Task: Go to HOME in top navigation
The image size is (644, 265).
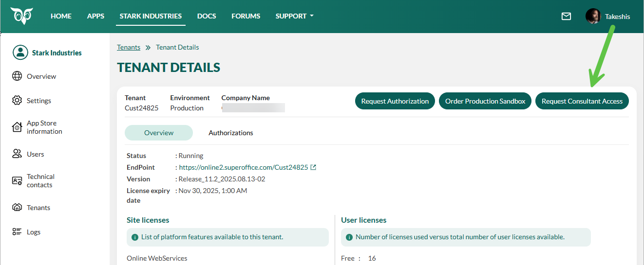Action: tap(61, 16)
